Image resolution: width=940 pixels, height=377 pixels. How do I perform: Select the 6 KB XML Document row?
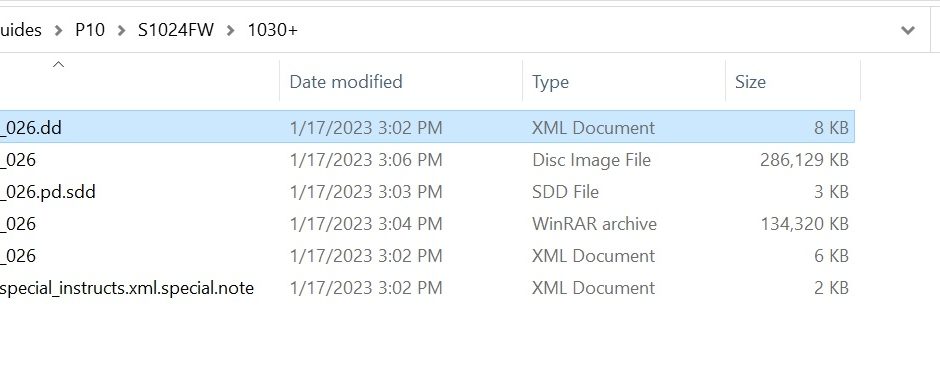pyautogui.click(x=427, y=256)
